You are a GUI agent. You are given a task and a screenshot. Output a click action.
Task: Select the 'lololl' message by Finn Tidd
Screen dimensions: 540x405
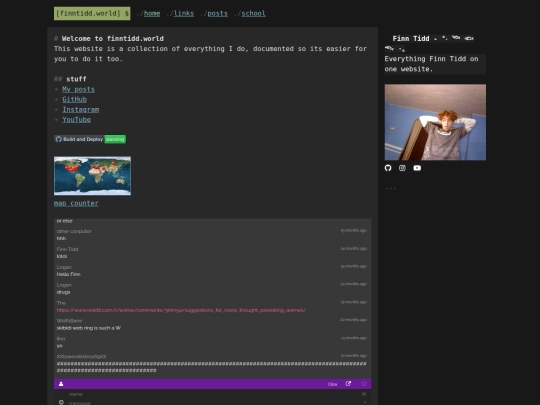pyautogui.click(x=62, y=257)
